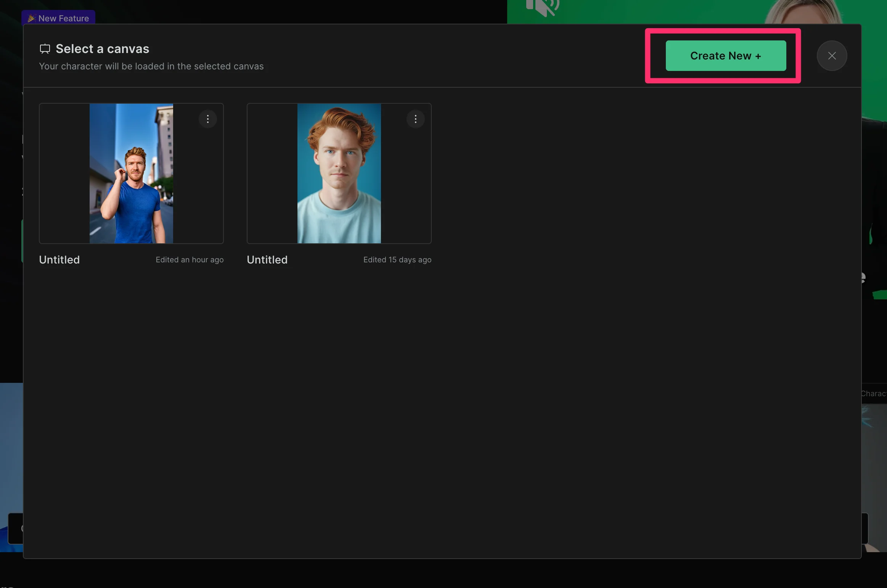Screen dimensions: 887x588
Task: Click the muted speaker icon on video
Action: pyautogui.click(x=542, y=8)
